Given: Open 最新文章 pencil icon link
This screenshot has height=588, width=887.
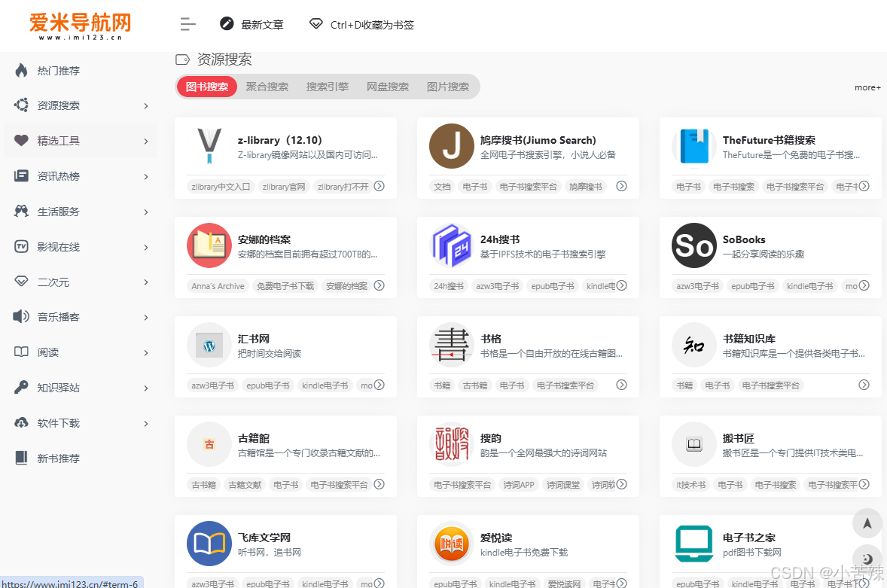Looking at the screenshot, I should [x=227, y=24].
